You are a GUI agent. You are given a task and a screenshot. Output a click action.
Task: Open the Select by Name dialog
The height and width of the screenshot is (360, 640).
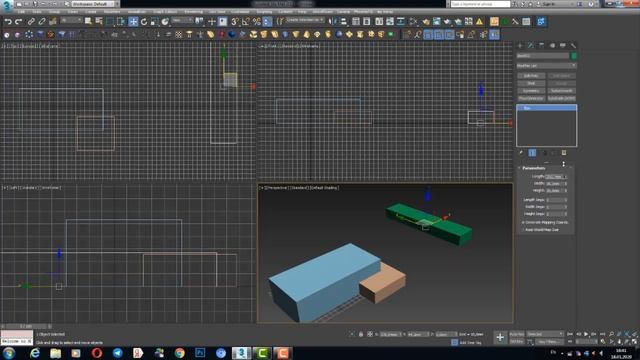click(99, 21)
